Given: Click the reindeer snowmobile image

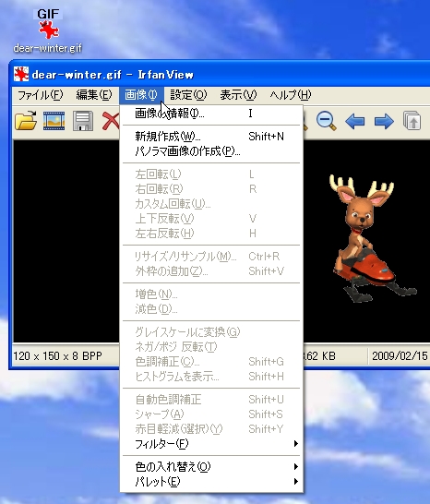Looking at the screenshot, I should point(373,238).
